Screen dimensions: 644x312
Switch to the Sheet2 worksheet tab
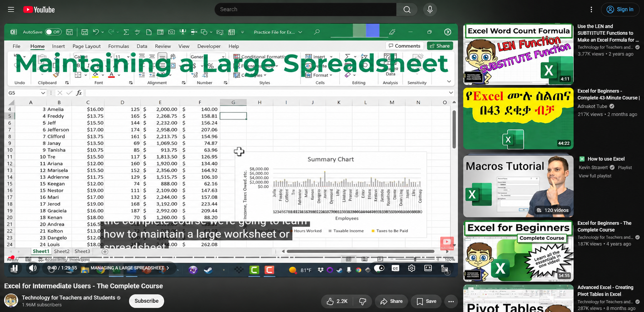pos(61,251)
